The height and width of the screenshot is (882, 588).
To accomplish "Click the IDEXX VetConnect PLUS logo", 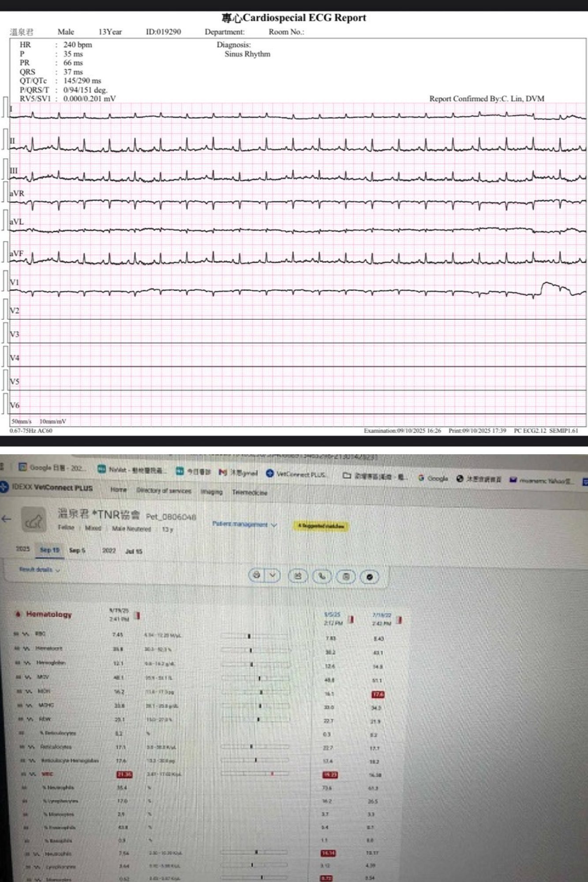I will (x=47, y=487).
